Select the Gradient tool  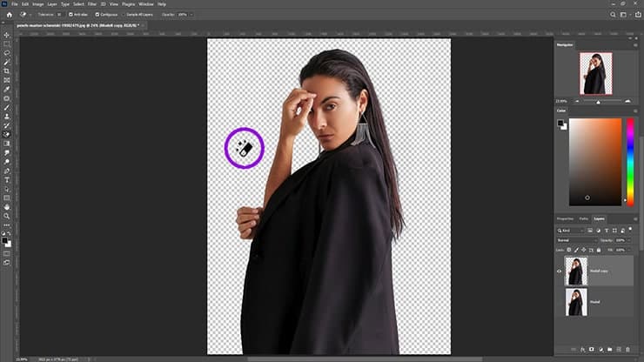pyautogui.click(x=7, y=144)
